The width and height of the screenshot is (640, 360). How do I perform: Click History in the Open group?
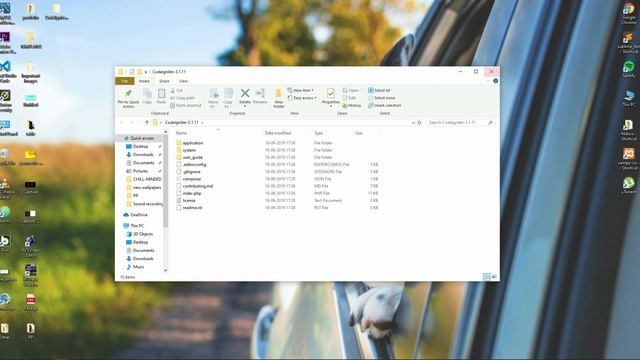click(x=351, y=105)
